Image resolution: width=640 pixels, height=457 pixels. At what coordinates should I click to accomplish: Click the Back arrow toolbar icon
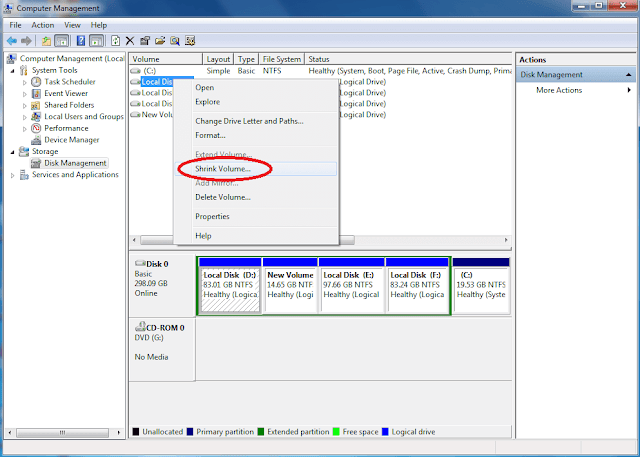[12, 41]
